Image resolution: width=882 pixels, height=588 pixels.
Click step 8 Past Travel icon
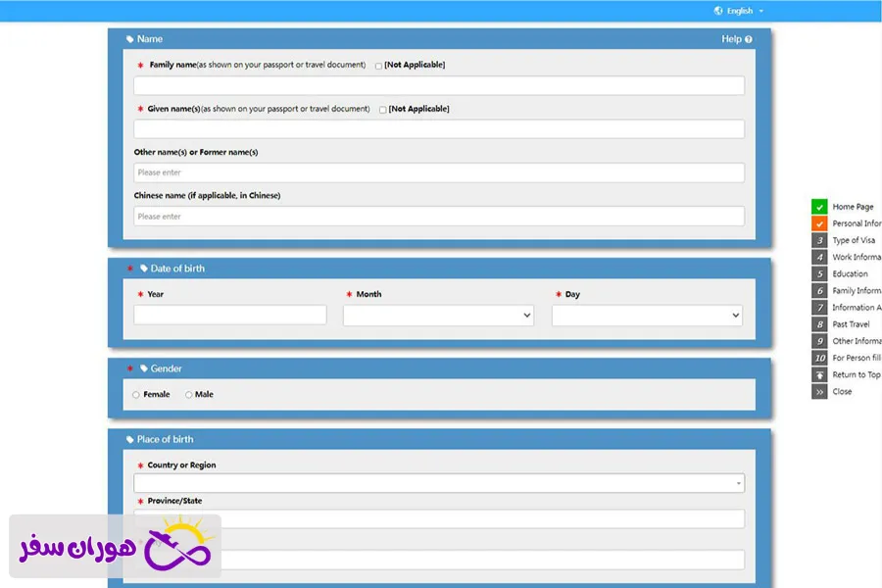[x=819, y=324]
